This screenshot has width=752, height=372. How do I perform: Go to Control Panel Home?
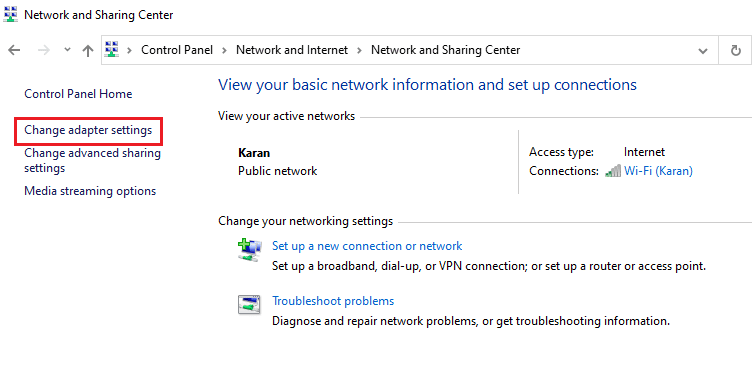click(x=78, y=94)
